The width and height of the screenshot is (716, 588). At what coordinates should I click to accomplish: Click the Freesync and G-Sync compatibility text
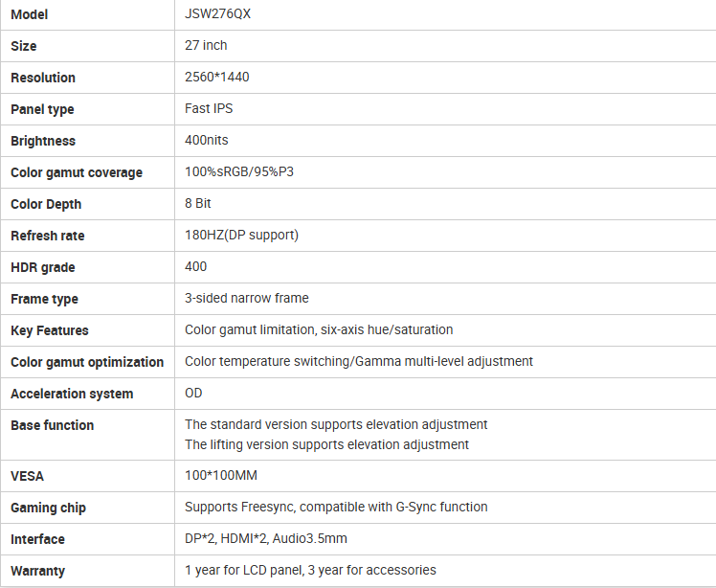[x=336, y=508]
